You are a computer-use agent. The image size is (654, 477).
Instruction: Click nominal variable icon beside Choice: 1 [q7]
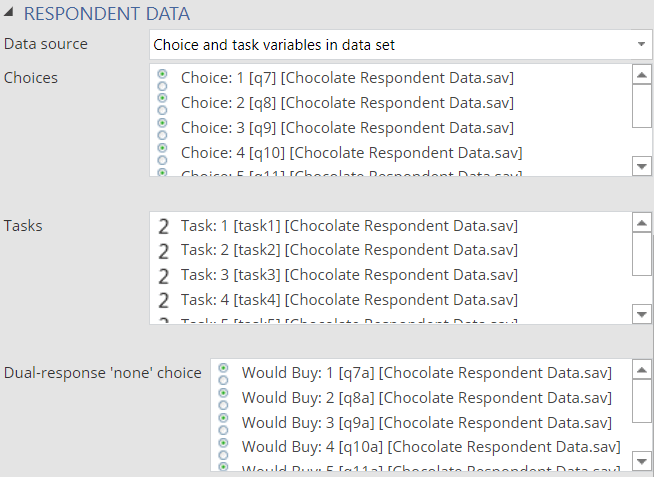(x=162, y=78)
